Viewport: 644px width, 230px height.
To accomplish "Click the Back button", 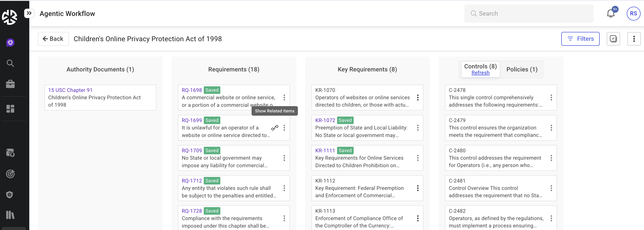I will click(53, 39).
